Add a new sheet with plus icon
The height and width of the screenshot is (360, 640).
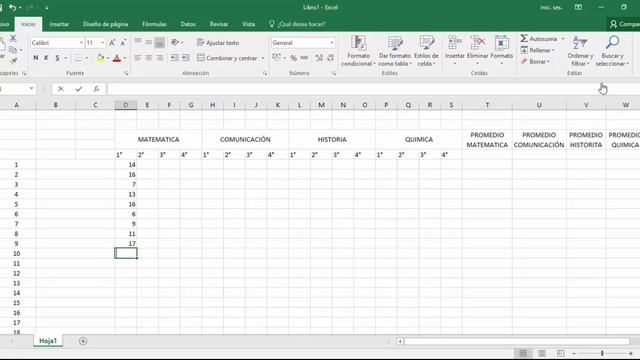(x=83, y=341)
